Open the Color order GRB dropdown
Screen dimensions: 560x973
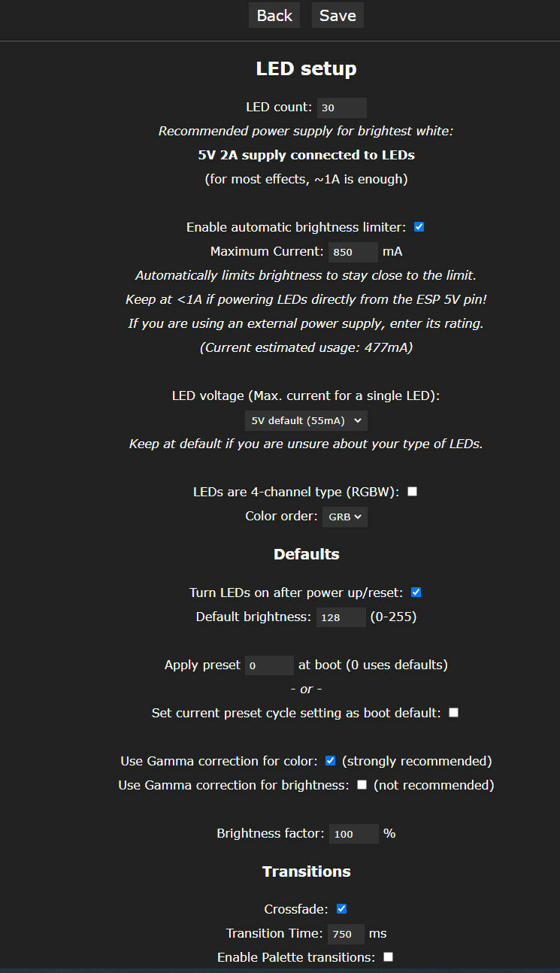pyautogui.click(x=345, y=517)
